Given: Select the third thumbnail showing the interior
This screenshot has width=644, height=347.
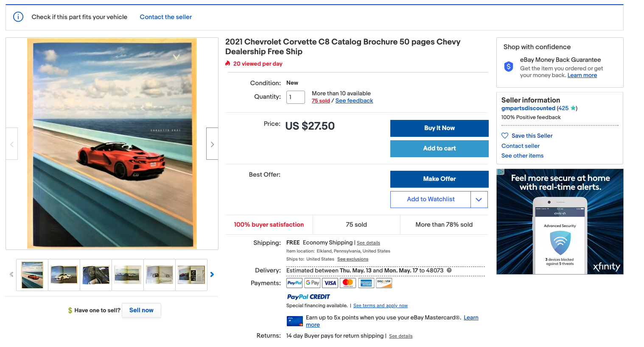Looking at the screenshot, I should 96,275.
